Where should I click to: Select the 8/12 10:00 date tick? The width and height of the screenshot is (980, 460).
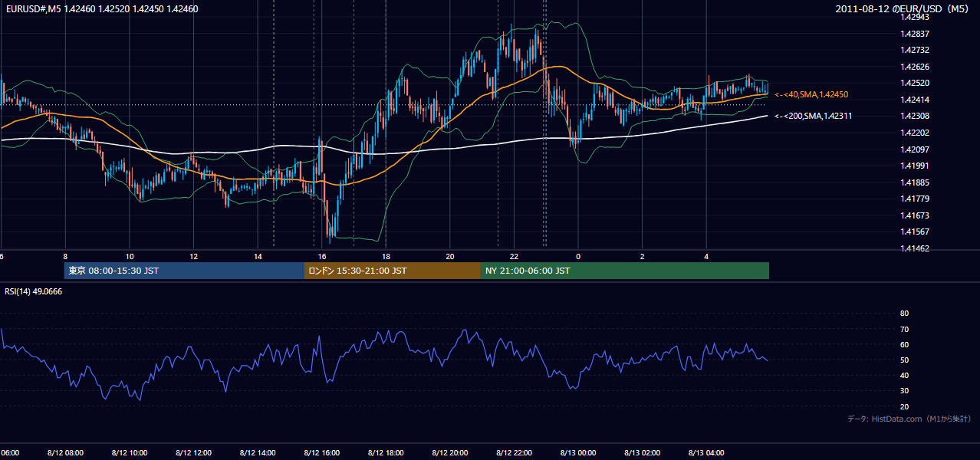click(130, 453)
